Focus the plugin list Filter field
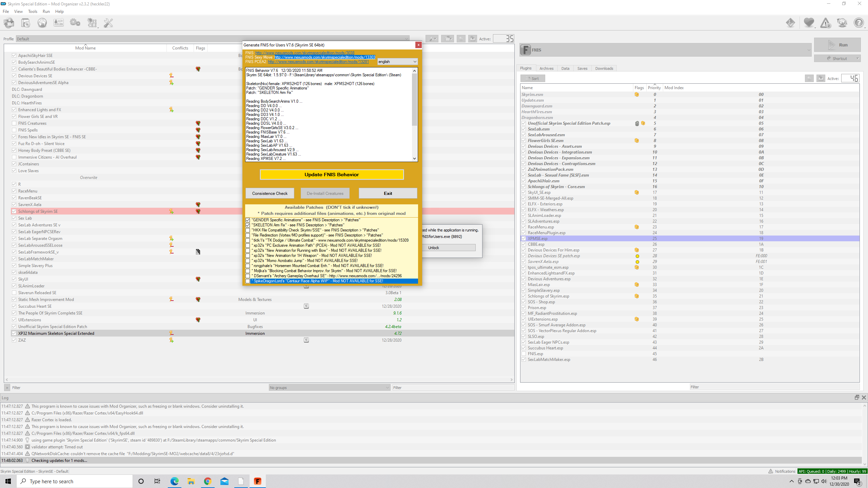 tap(774, 387)
